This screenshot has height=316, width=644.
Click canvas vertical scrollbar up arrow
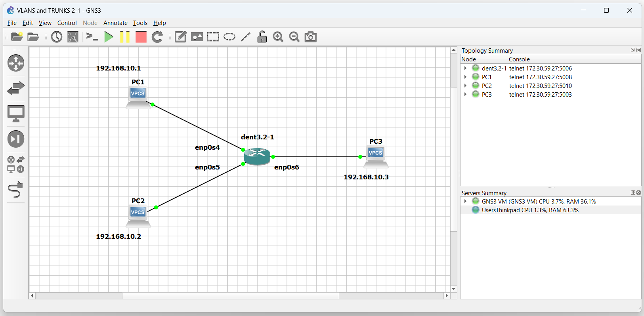tap(454, 50)
